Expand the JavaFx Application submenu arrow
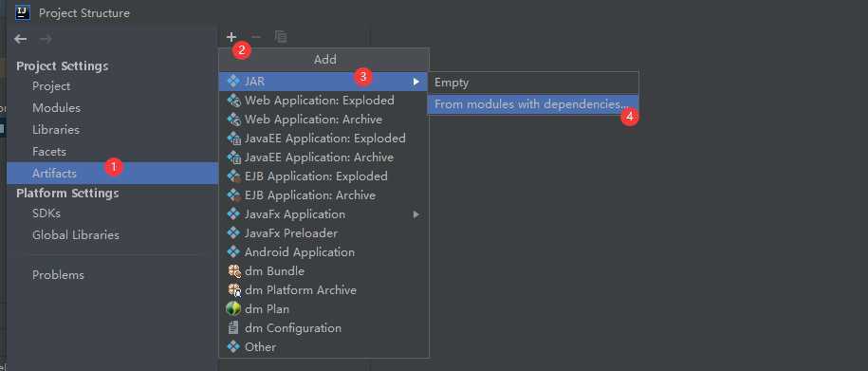The image size is (868, 371). point(416,214)
